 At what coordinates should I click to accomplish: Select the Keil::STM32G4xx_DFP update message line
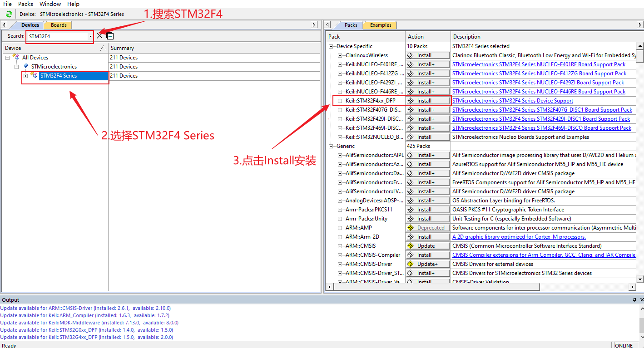(x=86, y=337)
